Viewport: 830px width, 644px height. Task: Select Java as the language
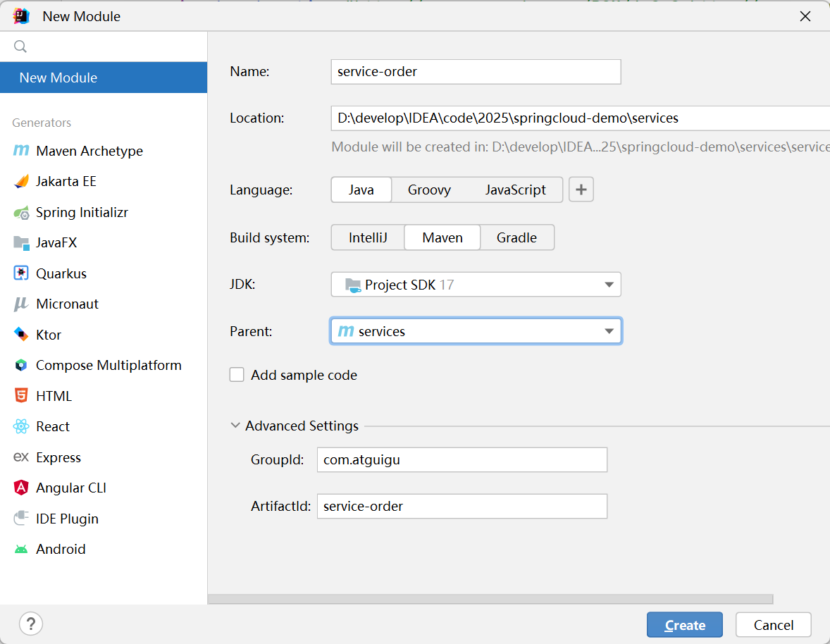click(x=361, y=190)
